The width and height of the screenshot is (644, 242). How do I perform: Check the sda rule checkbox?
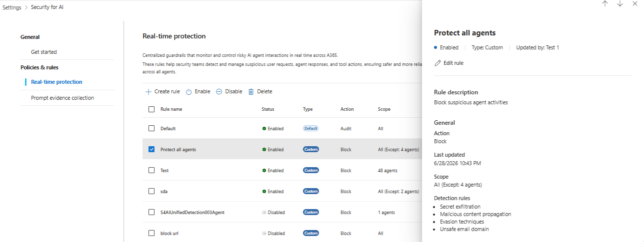151,191
